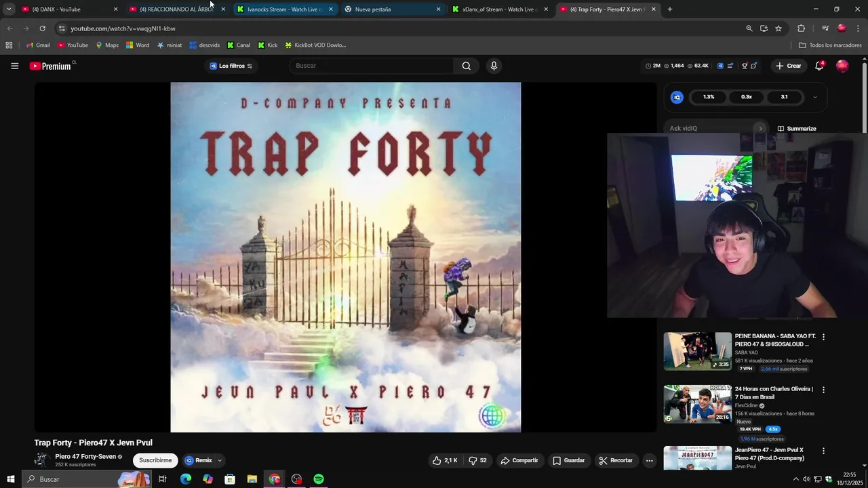Open Los filtros filter dropdown
The width and height of the screenshot is (868, 488).
(x=231, y=66)
